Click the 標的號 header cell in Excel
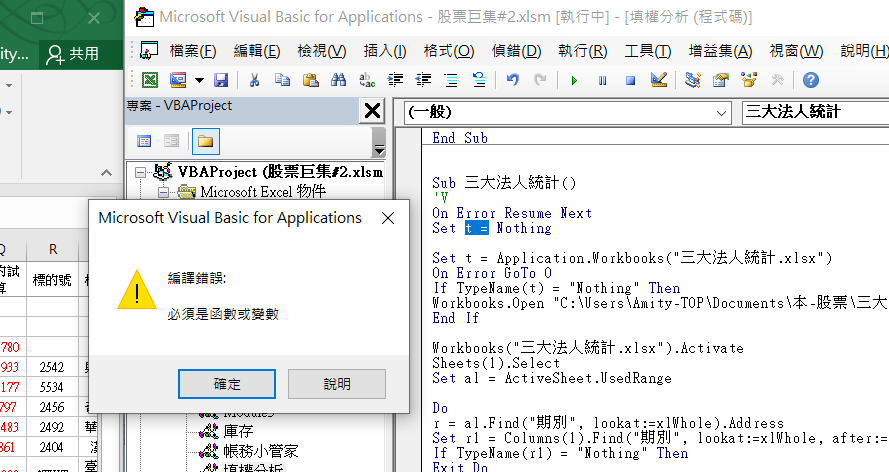Viewport: 889px width, 472px height. (52, 280)
